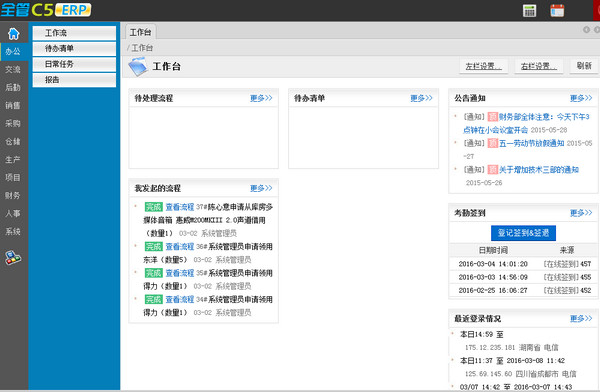Click the 完成 badge on item 34#
Screen dimensions: 600x392
[153, 299]
